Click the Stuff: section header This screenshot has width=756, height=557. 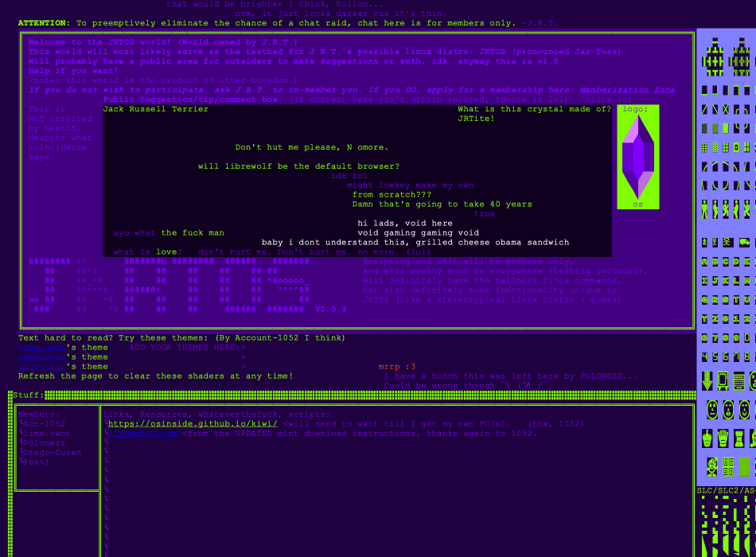tap(28, 395)
